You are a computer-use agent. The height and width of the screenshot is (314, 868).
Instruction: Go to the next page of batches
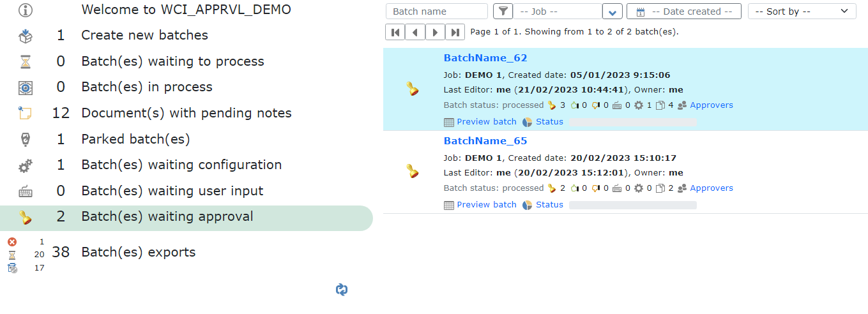[x=435, y=32]
